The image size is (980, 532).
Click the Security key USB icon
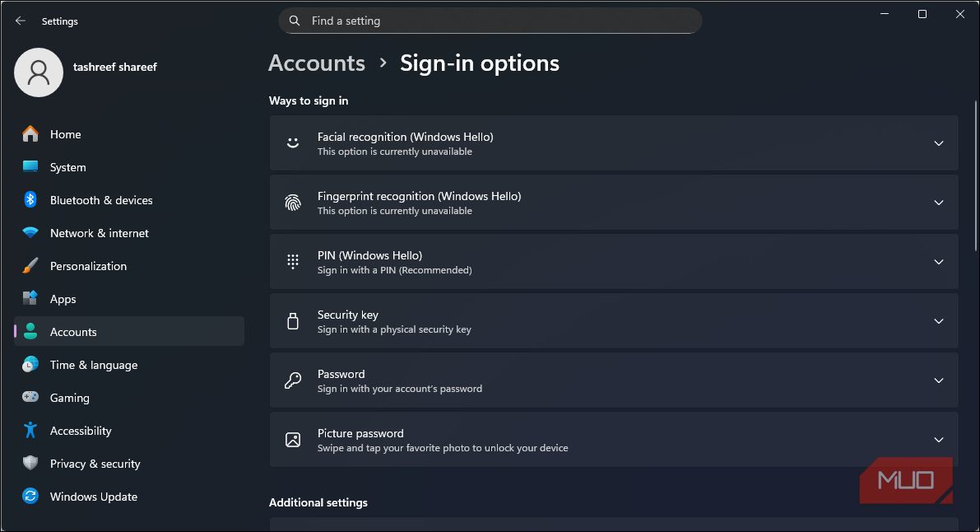click(292, 321)
